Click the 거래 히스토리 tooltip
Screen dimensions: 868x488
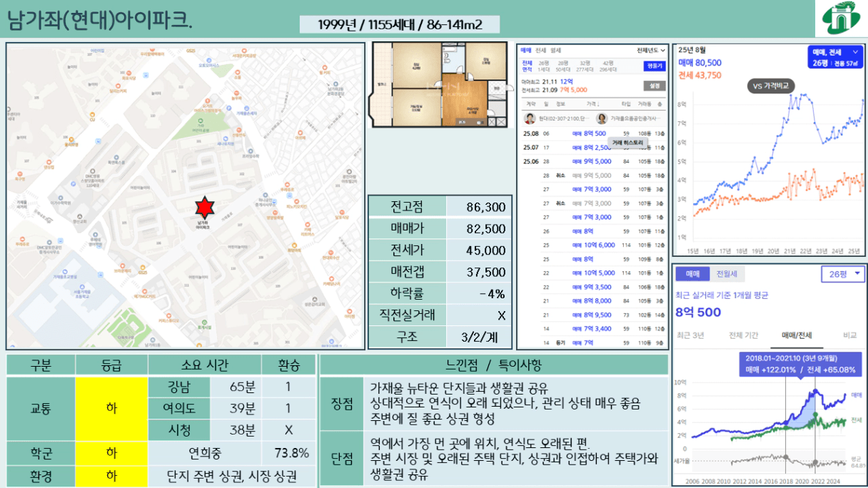coord(627,143)
